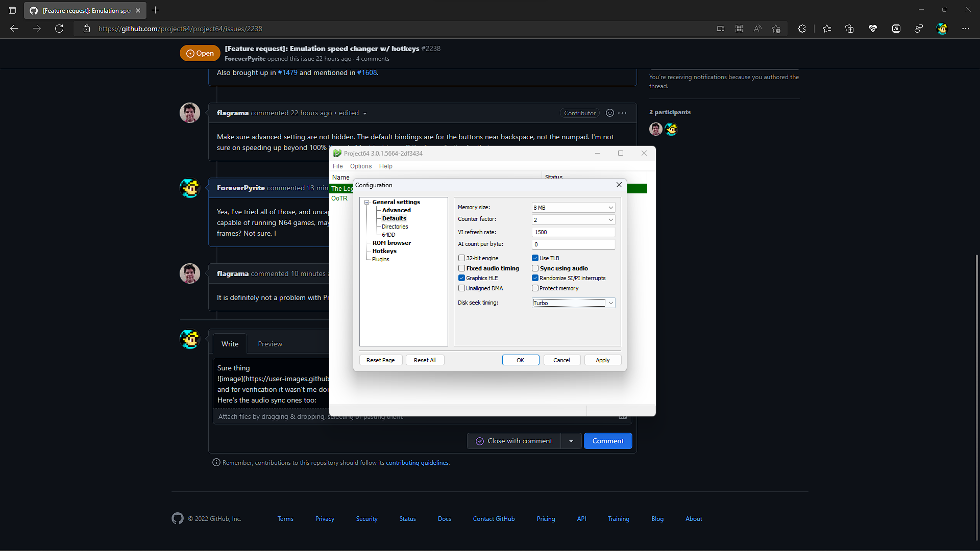Open the kebab menu on flagrama's comment
This screenshot has width=980, height=551.
[x=622, y=113]
